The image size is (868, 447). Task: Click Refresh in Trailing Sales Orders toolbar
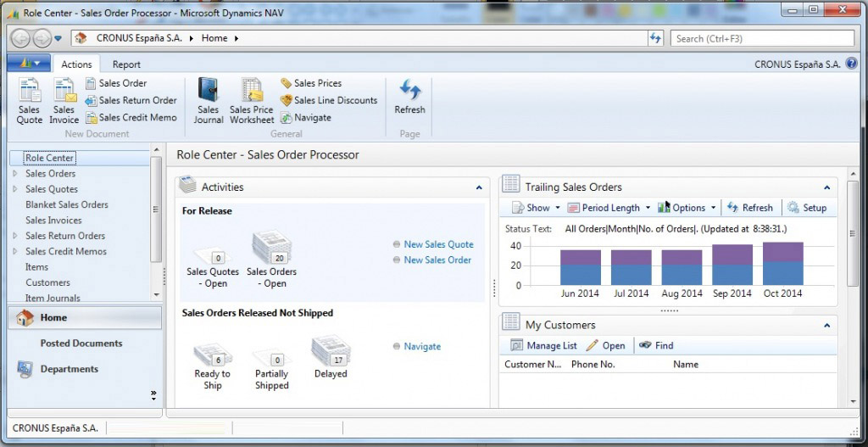pyautogui.click(x=749, y=208)
